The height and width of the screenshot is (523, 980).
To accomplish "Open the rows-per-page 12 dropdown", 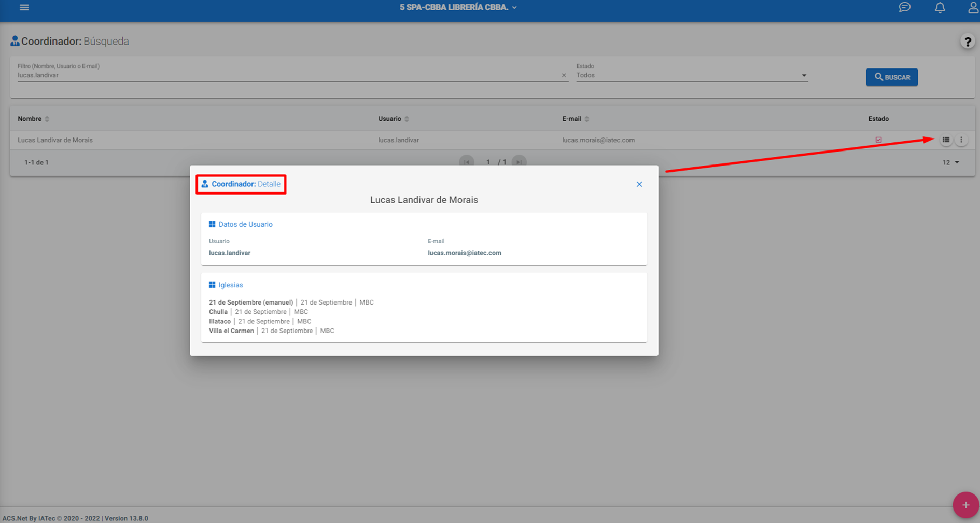I will point(950,162).
